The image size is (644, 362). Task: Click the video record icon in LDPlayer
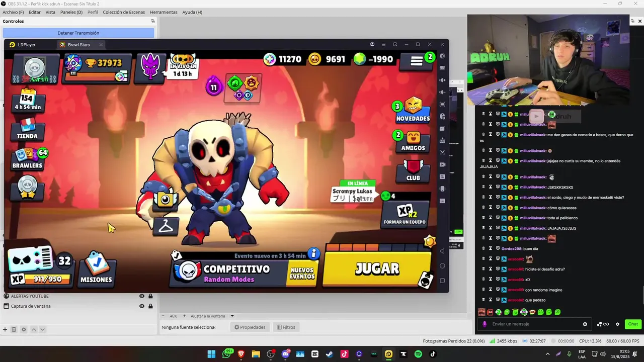coord(442,164)
